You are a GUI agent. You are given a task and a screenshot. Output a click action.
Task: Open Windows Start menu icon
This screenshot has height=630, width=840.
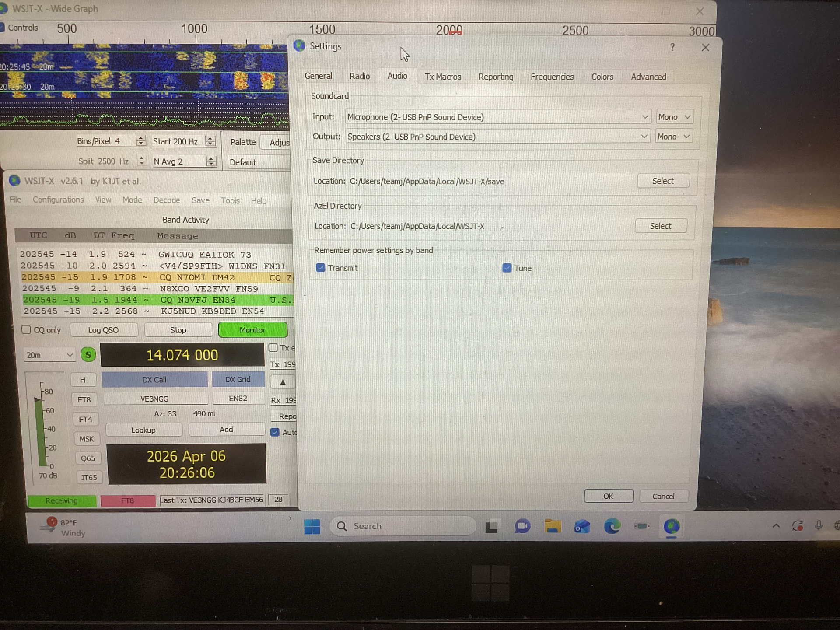(312, 526)
